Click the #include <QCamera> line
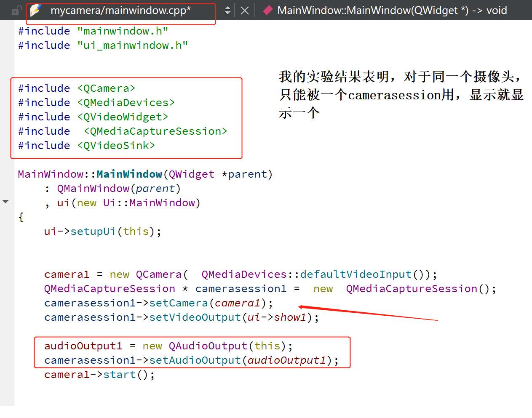The width and height of the screenshot is (532, 418). coord(77,88)
